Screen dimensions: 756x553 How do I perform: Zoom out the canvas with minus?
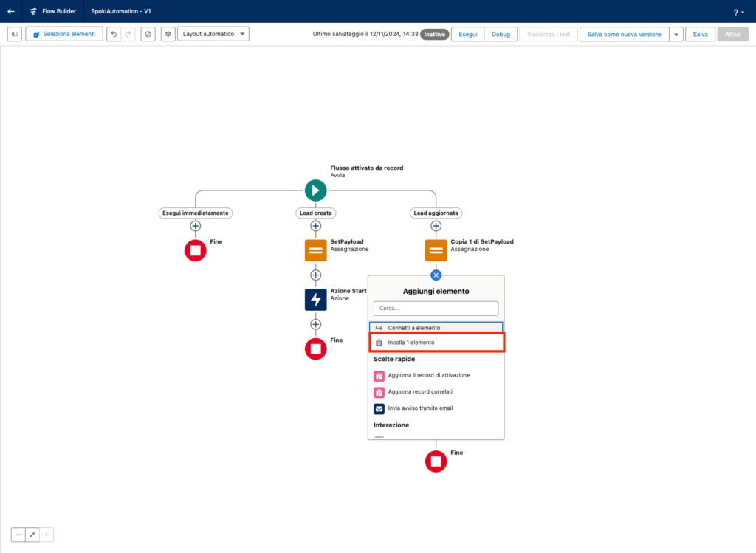pyautogui.click(x=18, y=535)
